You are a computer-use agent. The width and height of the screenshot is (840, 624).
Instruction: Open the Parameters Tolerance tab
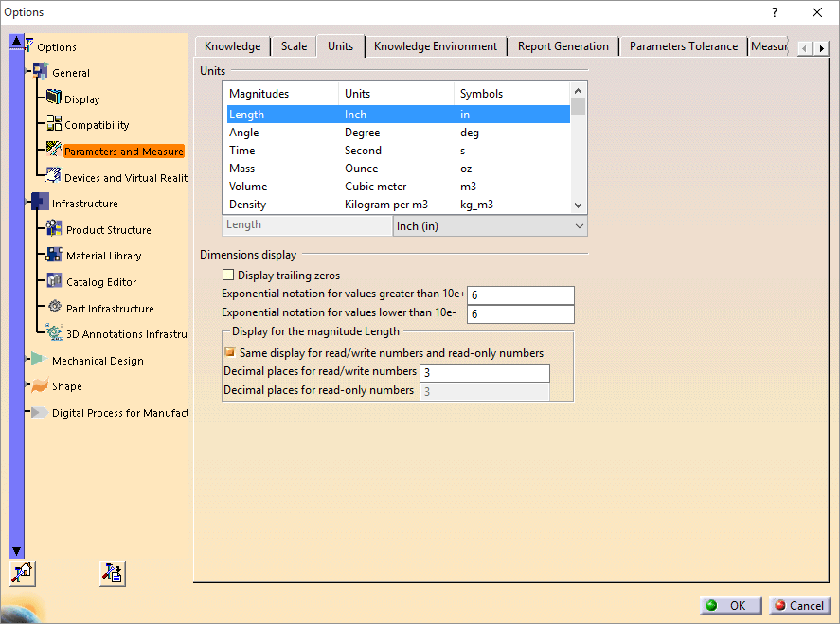pos(682,45)
